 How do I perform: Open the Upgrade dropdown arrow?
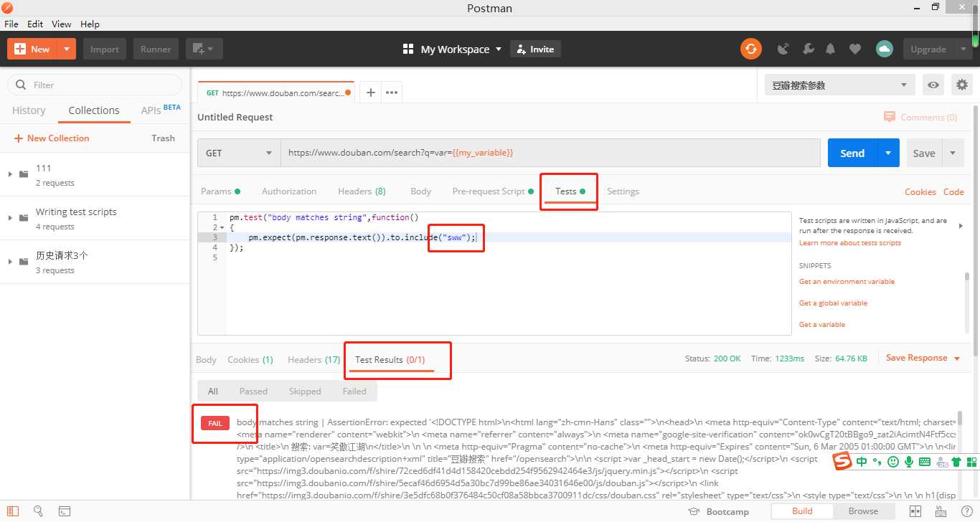[x=963, y=49]
